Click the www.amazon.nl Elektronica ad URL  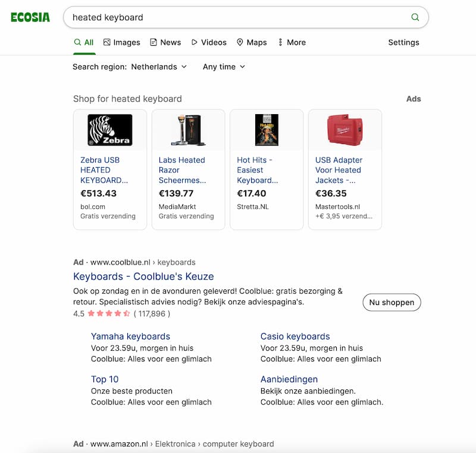(x=182, y=444)
